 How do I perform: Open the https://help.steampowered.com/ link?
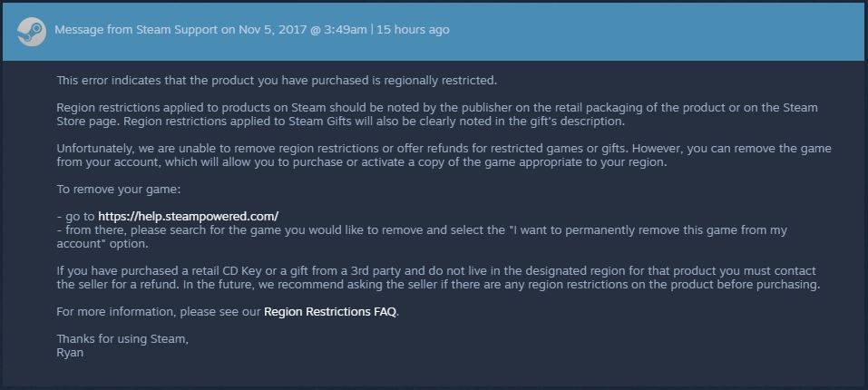tap(188, 217)
